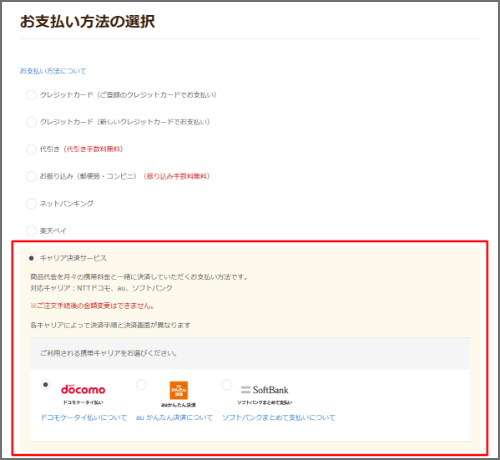Open au かんたん決済について link
500x460 pixels.
click(x=174, y=418)
